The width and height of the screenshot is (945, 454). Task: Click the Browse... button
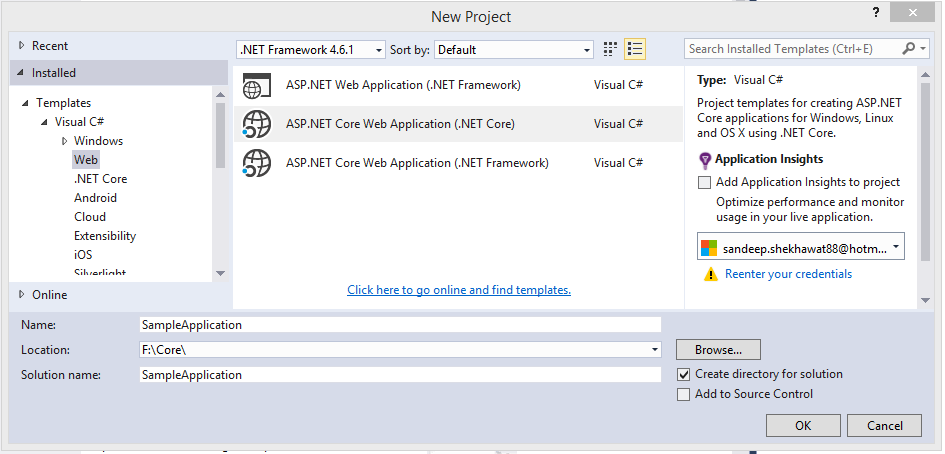tap(718, 350)
